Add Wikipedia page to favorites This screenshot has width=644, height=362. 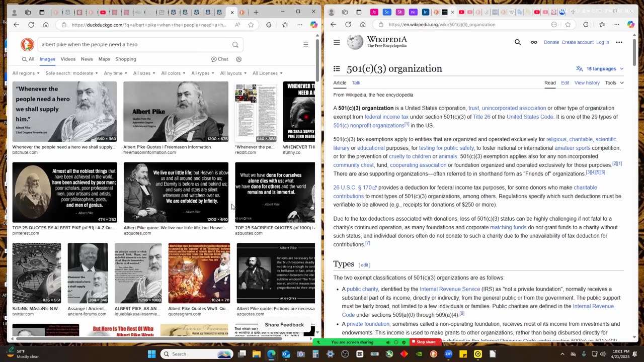(x=568, y=25)
